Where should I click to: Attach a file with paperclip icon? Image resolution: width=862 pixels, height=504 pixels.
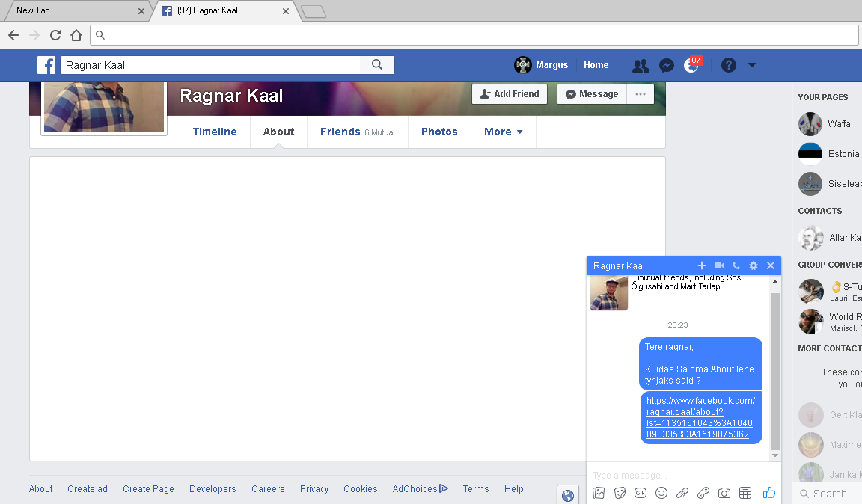click(682, 493)
